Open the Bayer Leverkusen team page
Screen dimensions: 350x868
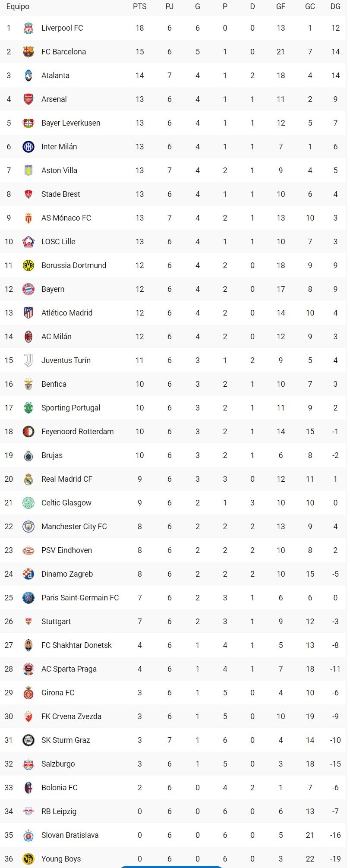click(71, 123)
